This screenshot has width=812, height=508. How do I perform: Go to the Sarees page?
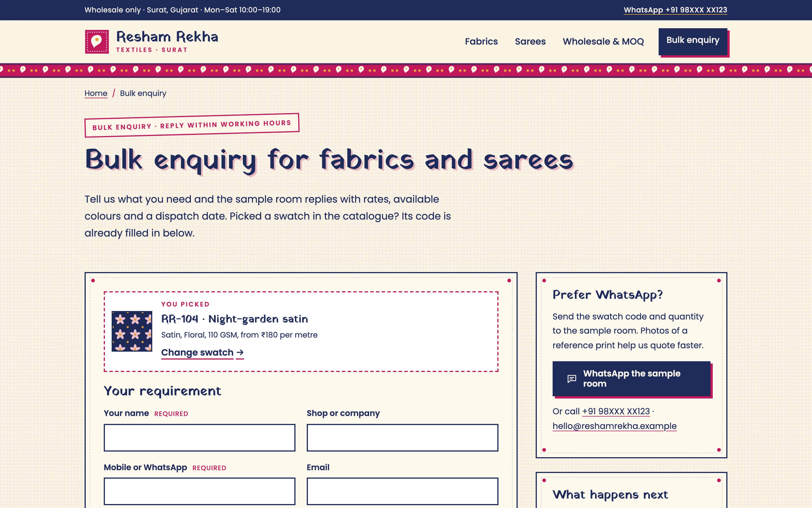point(530,41)
